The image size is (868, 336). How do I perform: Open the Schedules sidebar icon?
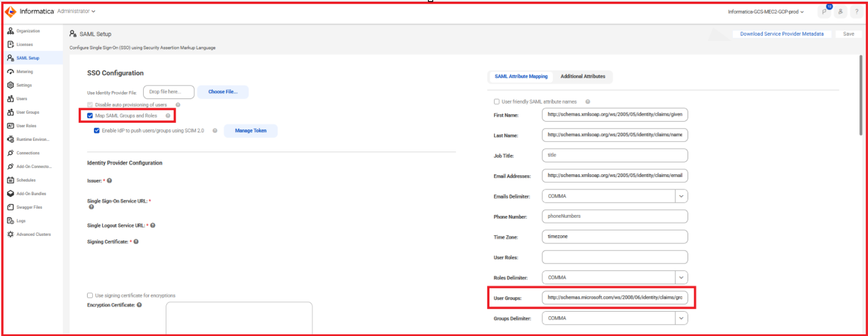[x=11, y=180]
